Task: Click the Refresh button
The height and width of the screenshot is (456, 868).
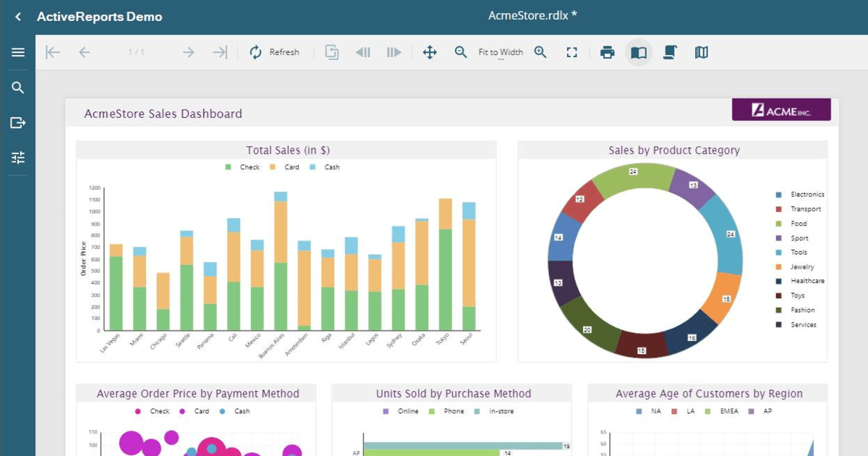Action: pyautogui.click(x=275, y=52)
